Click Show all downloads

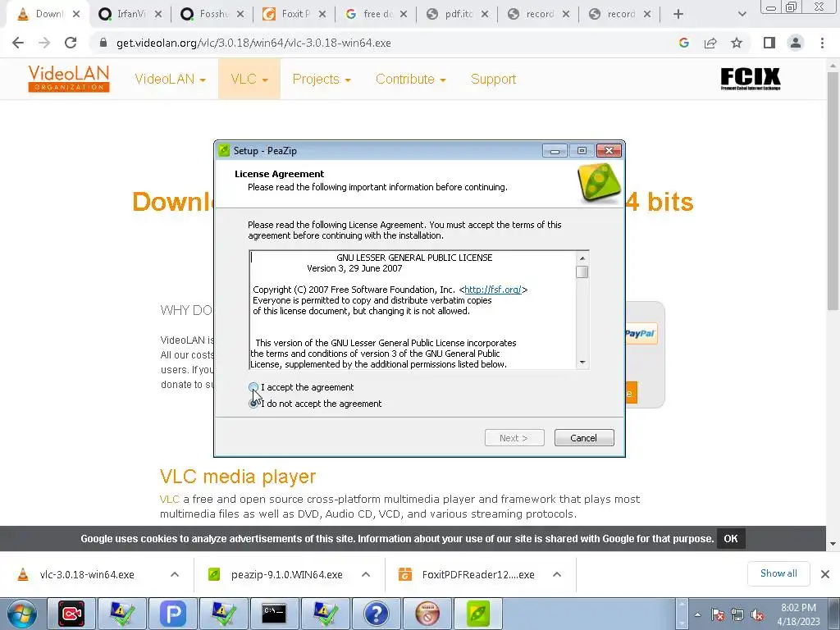(778, 573)
